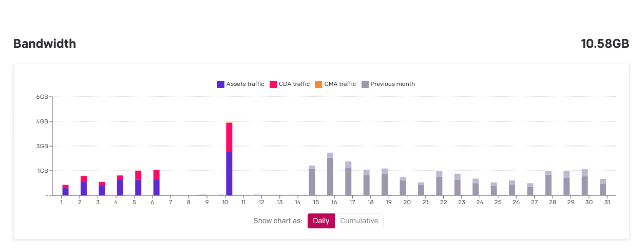Click the day 31 previous month bar
Screen dimensions: 644x252
(x=603, y=189)
